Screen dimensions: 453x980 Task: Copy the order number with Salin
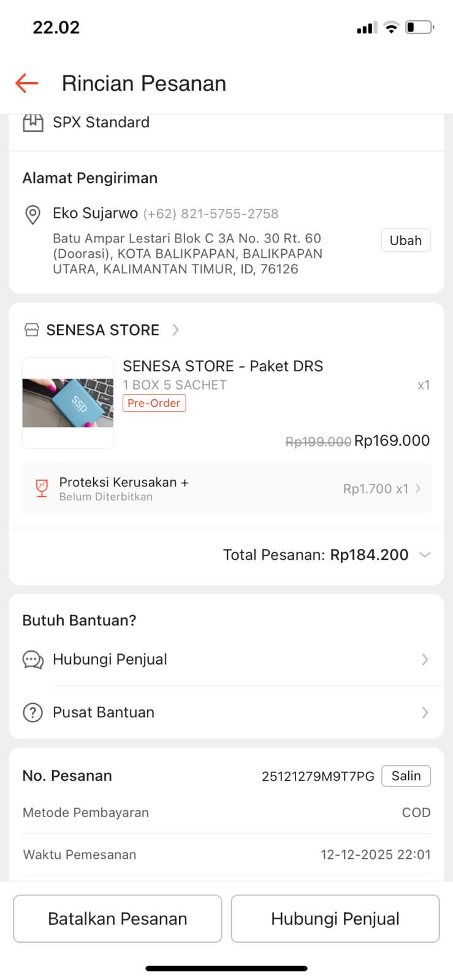tap(406, 776)
